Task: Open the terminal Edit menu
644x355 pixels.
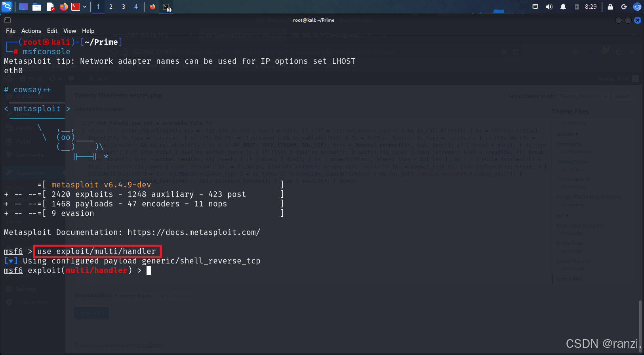Action: click(x=52, y=31)
